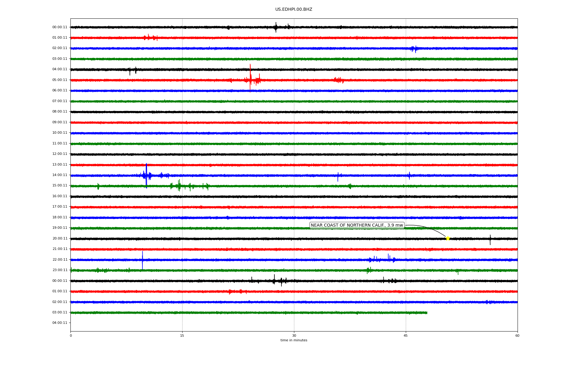
Task: Click the 21:00:11 row label
Action: tap(60, 249)
